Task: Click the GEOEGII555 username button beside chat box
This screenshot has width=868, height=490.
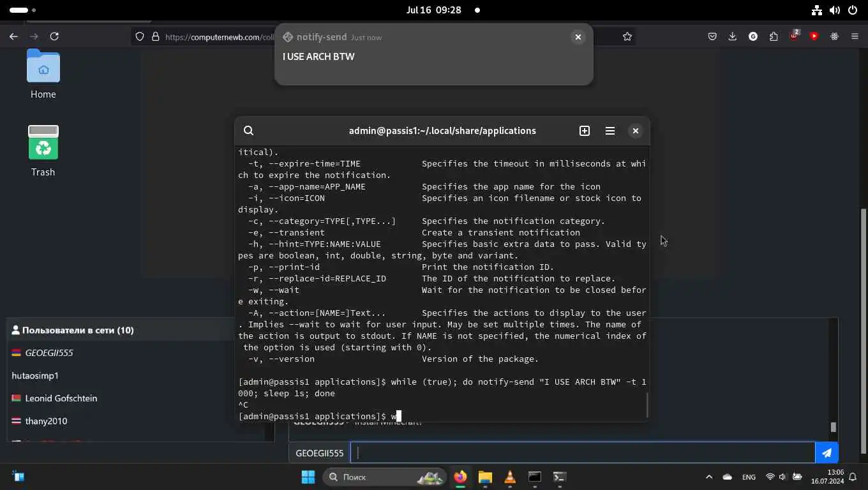Action: [320, 452]
